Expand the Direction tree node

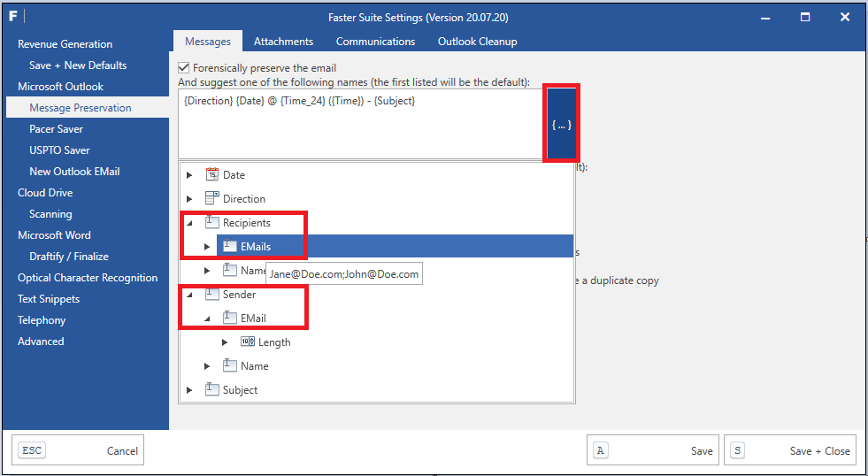coord(189,199)
